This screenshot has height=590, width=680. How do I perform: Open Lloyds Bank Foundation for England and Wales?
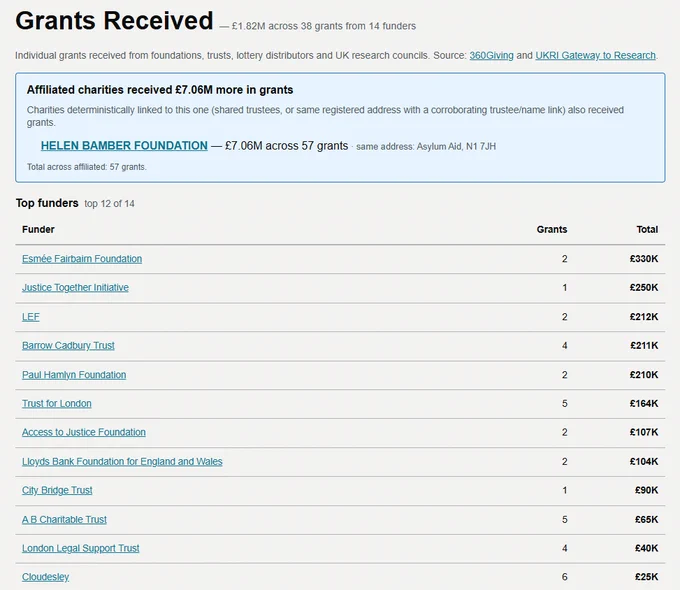[x=122, y=462]
